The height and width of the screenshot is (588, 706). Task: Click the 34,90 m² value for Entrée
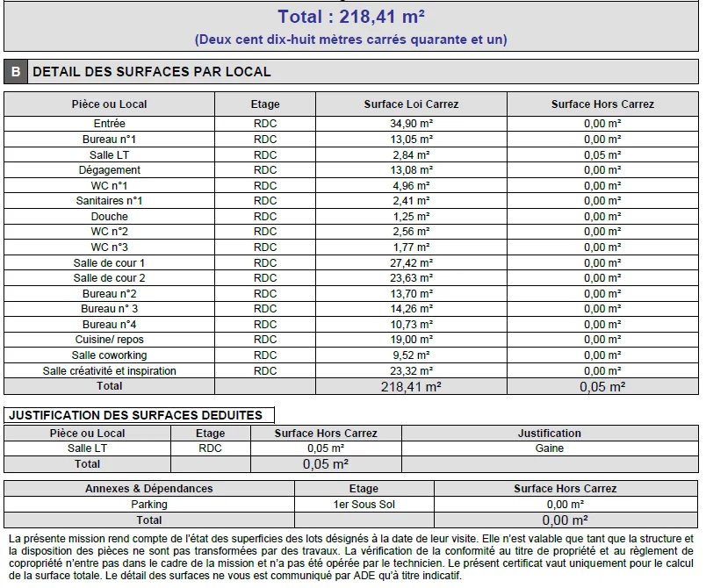[411, 124]
